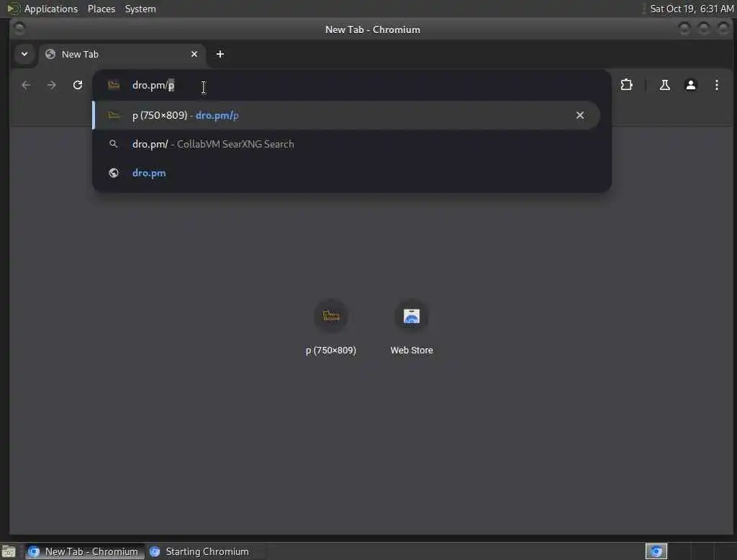Open the System menu

pyautogui.click(x=140, y=9)
